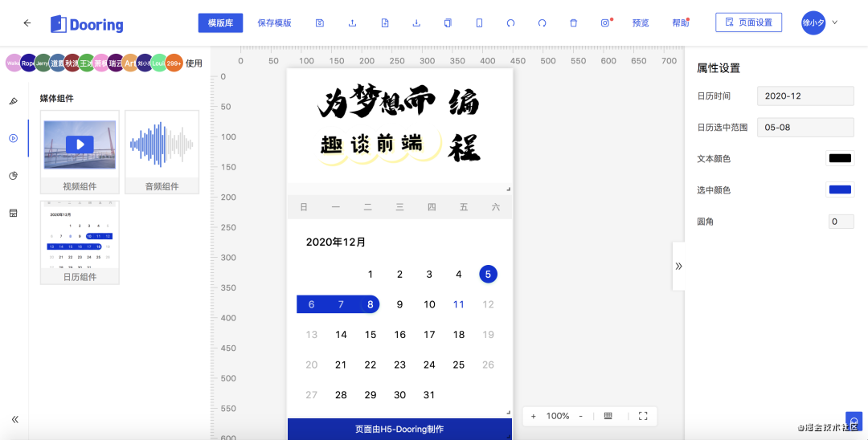868x440 pixels.
Task: Collapse the right properties panel
Action: [678, 266]
